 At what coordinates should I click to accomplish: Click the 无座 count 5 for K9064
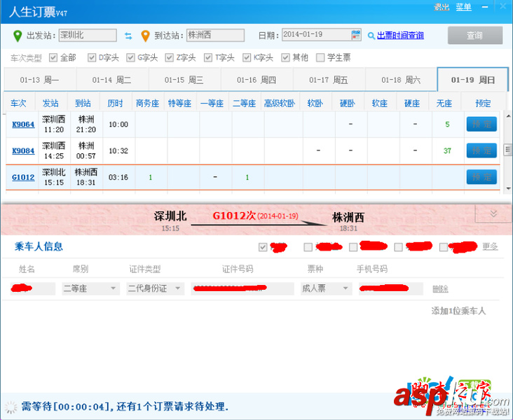447,124
